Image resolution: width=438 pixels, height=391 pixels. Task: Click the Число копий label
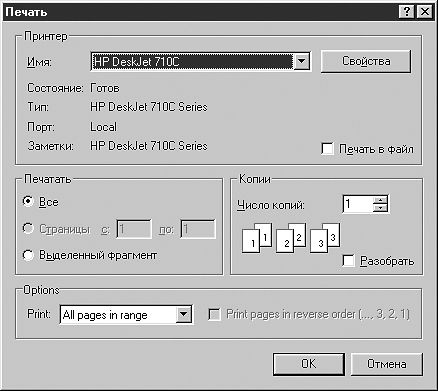(x=271, y=205)
